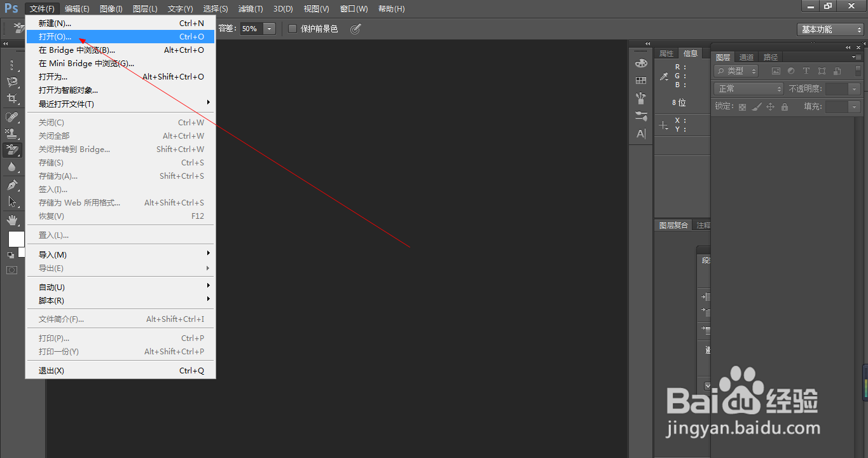Viewport: 868px width, 458px height.
Task: Open the 滤镜(T) menu
Action: pyautogui.click(x=251, y=9)
